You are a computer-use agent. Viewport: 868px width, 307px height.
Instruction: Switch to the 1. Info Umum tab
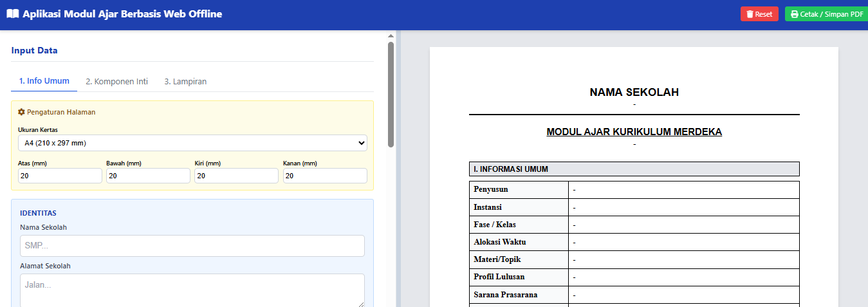pyautogui.click(x=44, y=81)
